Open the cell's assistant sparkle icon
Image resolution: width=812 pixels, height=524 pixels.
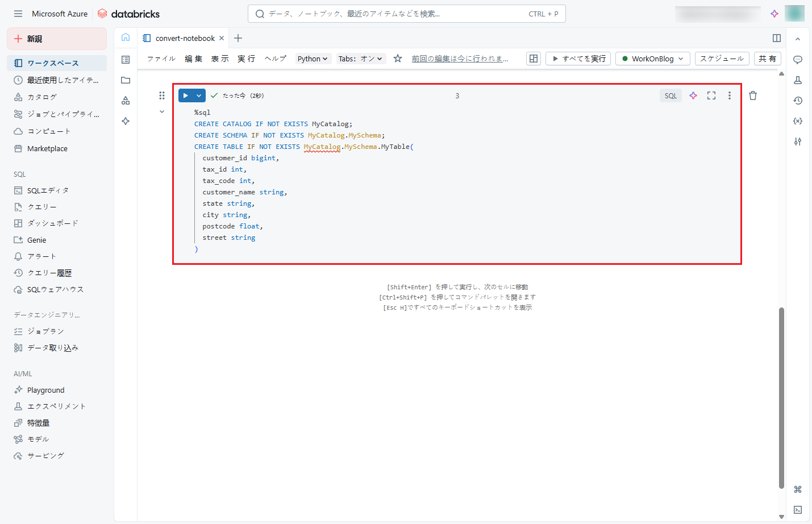pyautogui.click(x=693, y=95)
